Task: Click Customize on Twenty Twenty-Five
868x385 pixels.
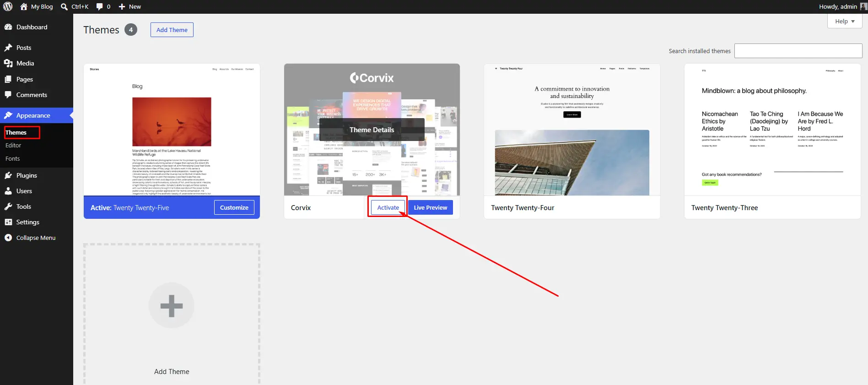Action: click(234, 207)
